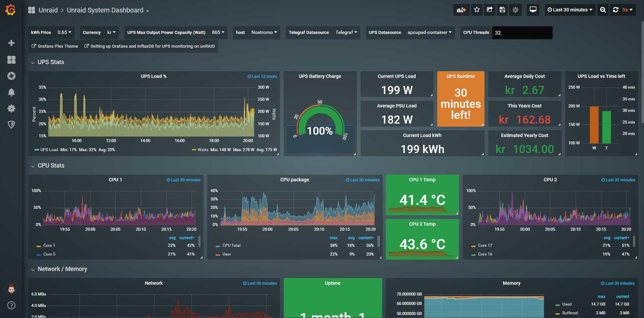Open Explore compass in sidebar
The height and width of the screenshot is (318, 644).
(11, 76)
